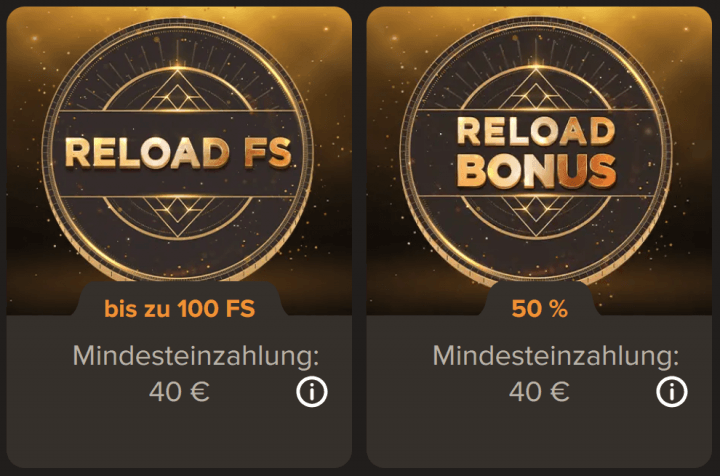Open info icon on Reload FS card

point(312,392)
